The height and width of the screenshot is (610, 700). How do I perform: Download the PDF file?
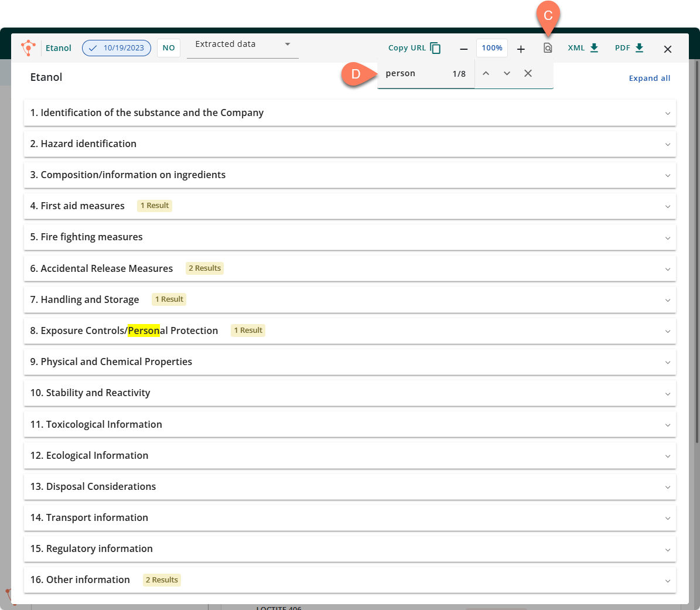click(629, 48)
